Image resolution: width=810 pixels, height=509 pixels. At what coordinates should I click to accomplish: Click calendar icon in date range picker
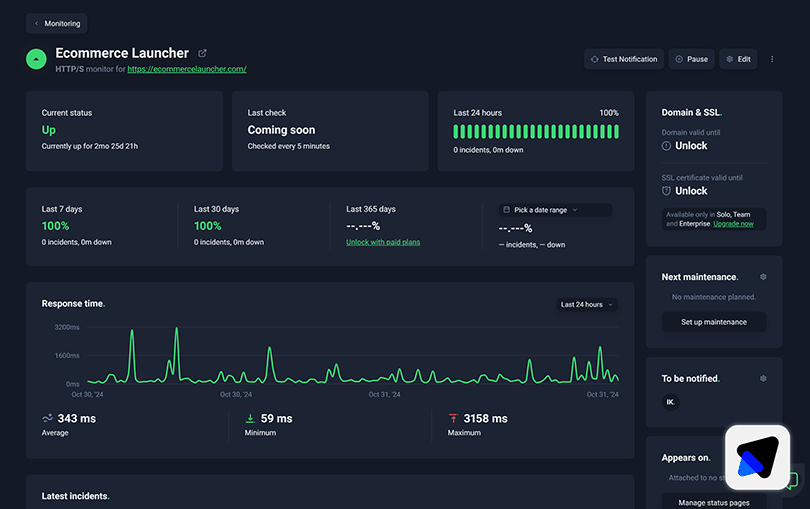click(x=507, y=210)
